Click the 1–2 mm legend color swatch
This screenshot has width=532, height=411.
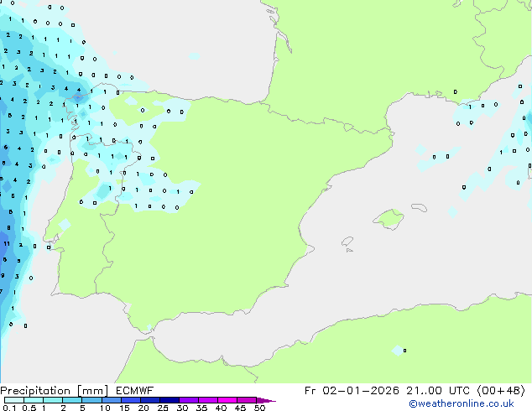click(53, 400)
